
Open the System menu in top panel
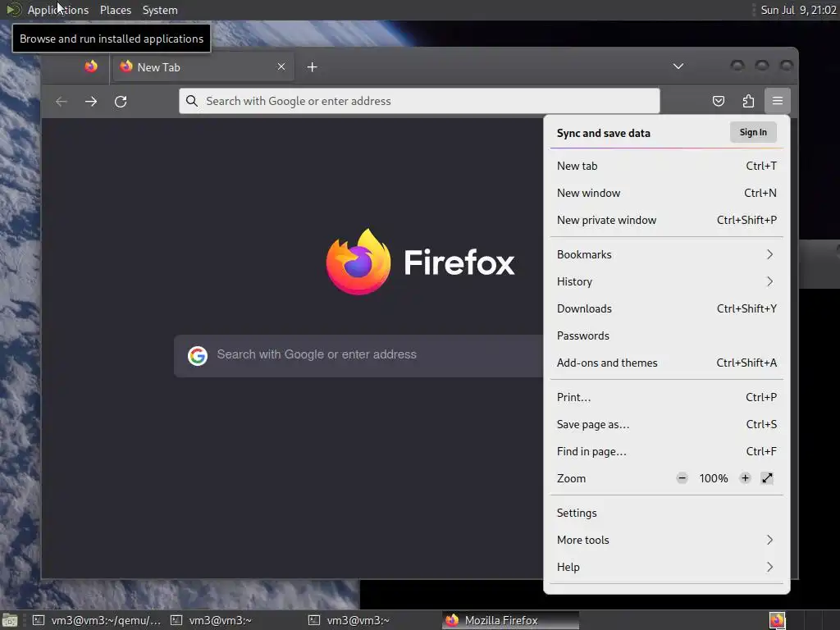tap(160, 10)
